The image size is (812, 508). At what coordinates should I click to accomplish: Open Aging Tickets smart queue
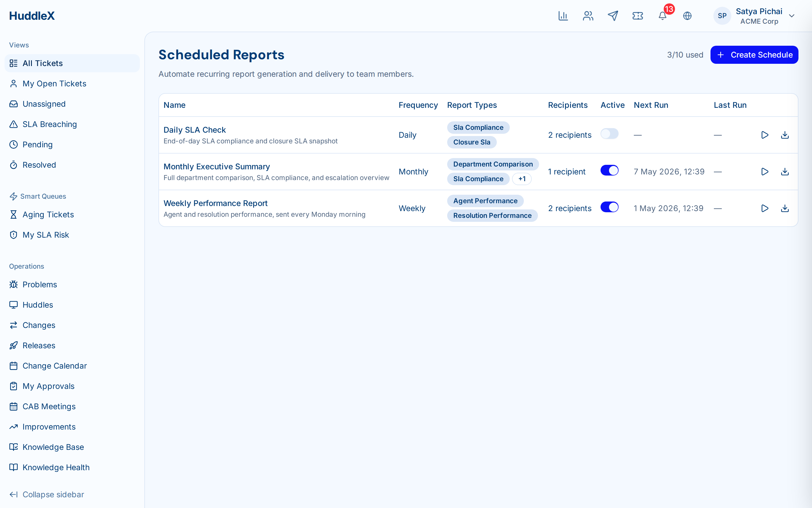[72, 214]
